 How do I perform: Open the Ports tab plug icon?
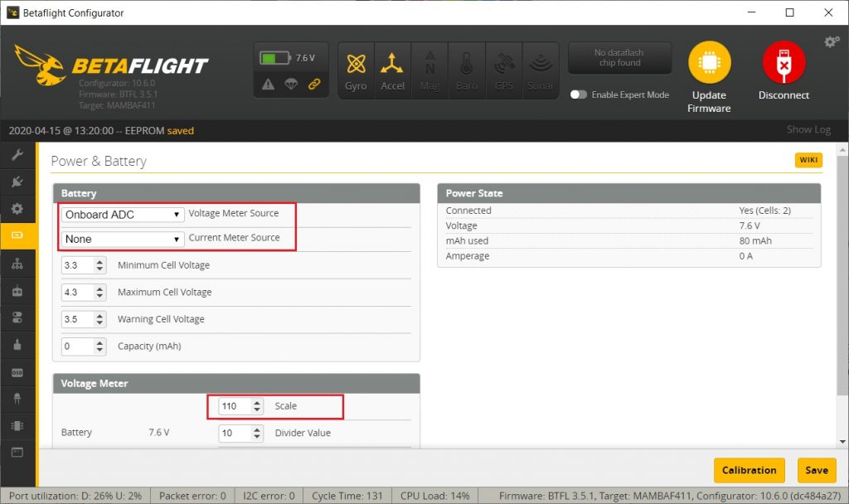(x=17, y=182)
